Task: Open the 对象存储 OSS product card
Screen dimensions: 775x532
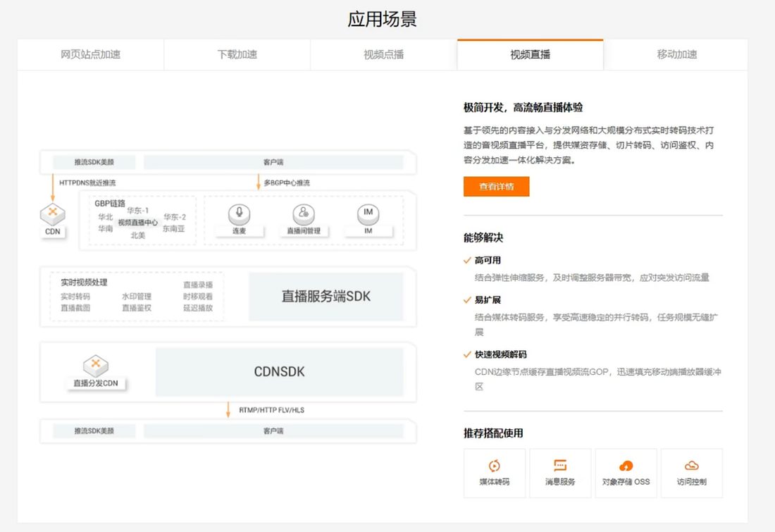Action: [x=626, y=473]
